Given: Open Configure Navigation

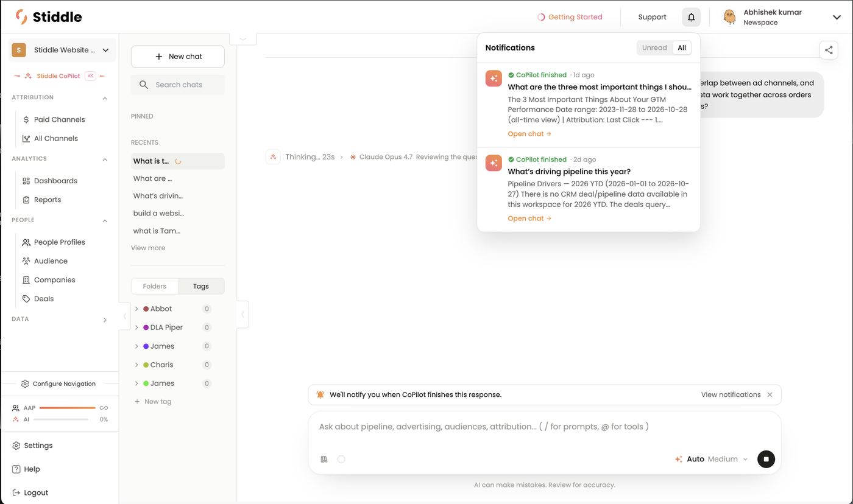Looking at the screenshot, I should coord(58,384).
